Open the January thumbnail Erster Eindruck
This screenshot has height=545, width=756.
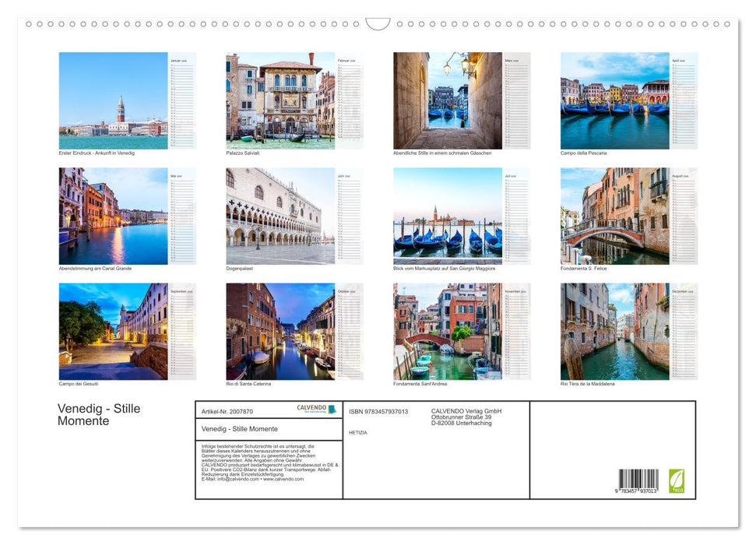pos(113,101)
